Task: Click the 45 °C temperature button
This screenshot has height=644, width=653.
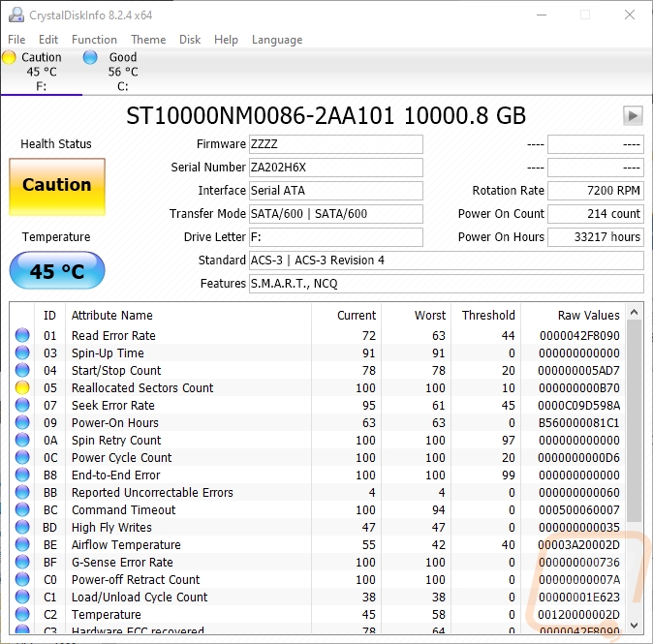Action: 57,271
